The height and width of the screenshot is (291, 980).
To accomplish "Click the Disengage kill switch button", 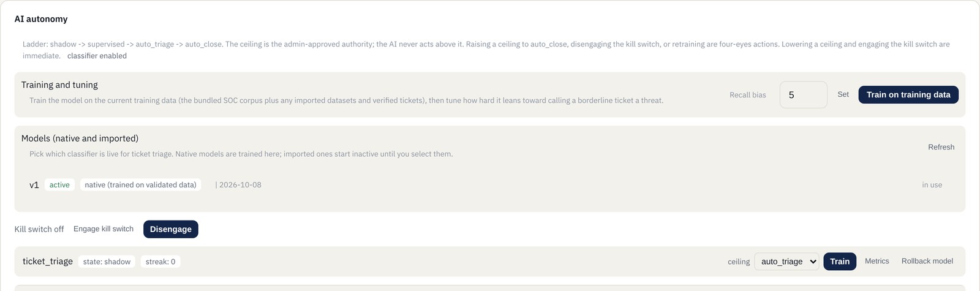I will point(171,229).
